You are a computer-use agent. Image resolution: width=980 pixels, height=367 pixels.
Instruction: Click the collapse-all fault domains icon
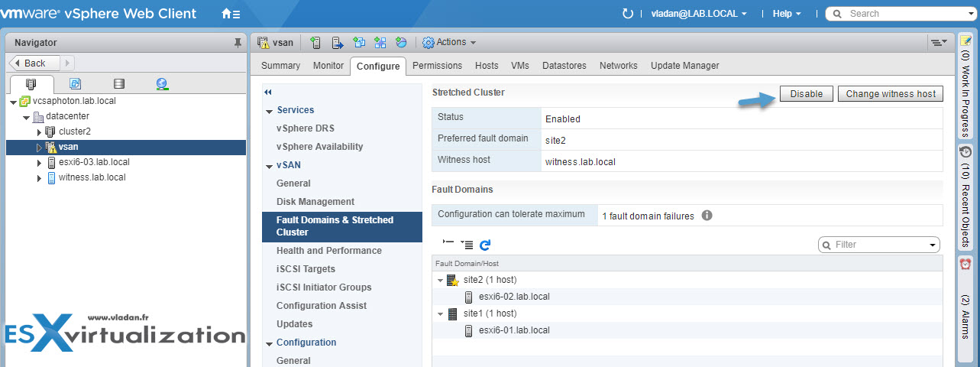pyautogui.click(x=448, y=243)
